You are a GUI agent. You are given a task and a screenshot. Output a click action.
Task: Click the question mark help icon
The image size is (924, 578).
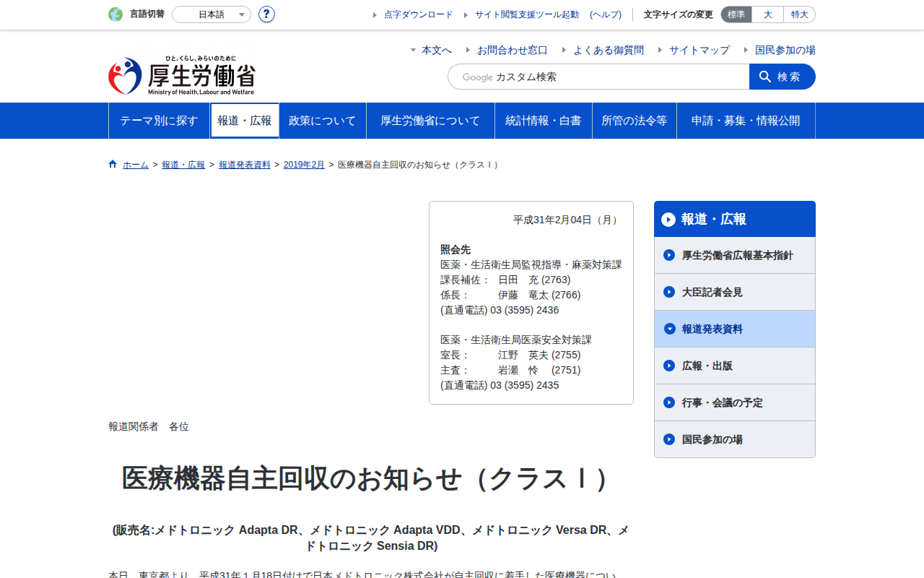pos(266,14)
